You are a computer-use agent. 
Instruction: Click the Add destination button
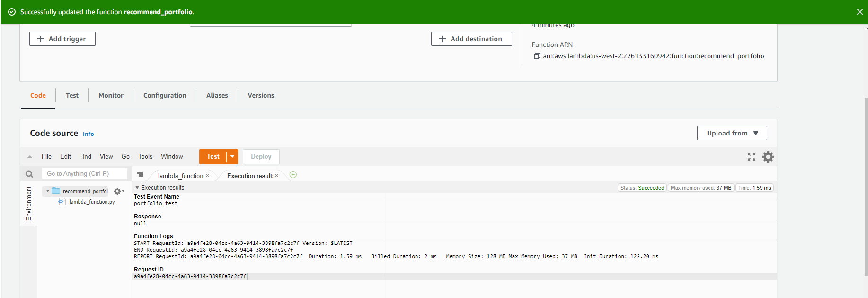(471, 39)
